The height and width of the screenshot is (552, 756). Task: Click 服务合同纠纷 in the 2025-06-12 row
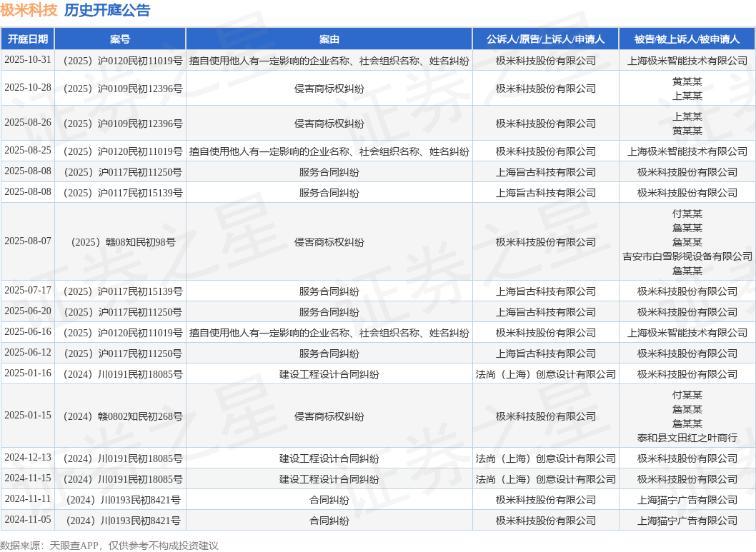329,353
